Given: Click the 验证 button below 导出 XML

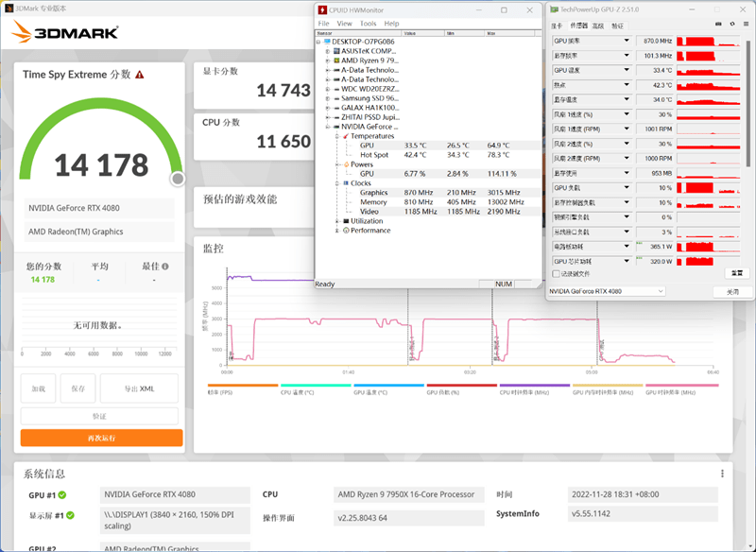Looking at the screenshot, I should (x=99, y=416).
